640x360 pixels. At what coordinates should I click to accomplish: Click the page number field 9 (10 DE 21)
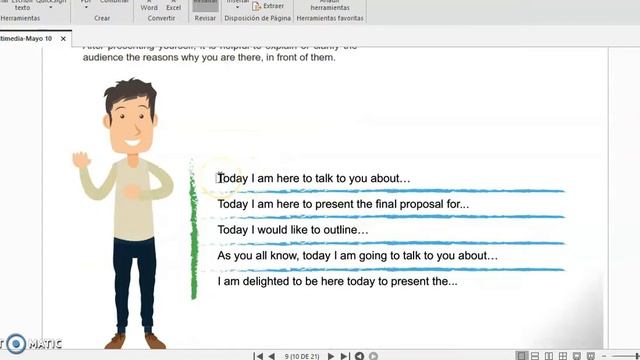point(302,356)
